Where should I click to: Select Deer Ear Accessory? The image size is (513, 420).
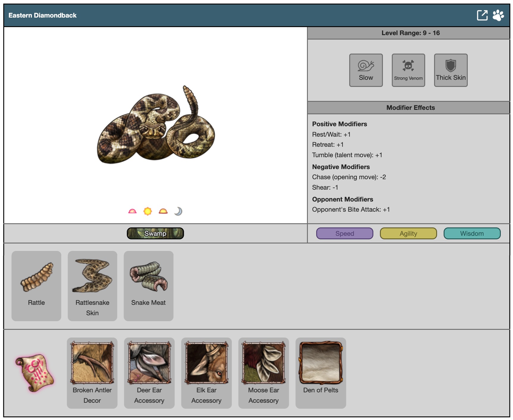[149, 373]
